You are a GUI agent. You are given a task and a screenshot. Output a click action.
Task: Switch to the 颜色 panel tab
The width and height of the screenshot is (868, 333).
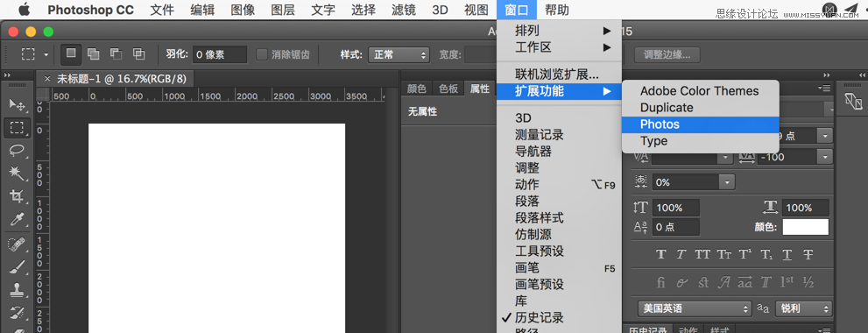tap(416, 89)
